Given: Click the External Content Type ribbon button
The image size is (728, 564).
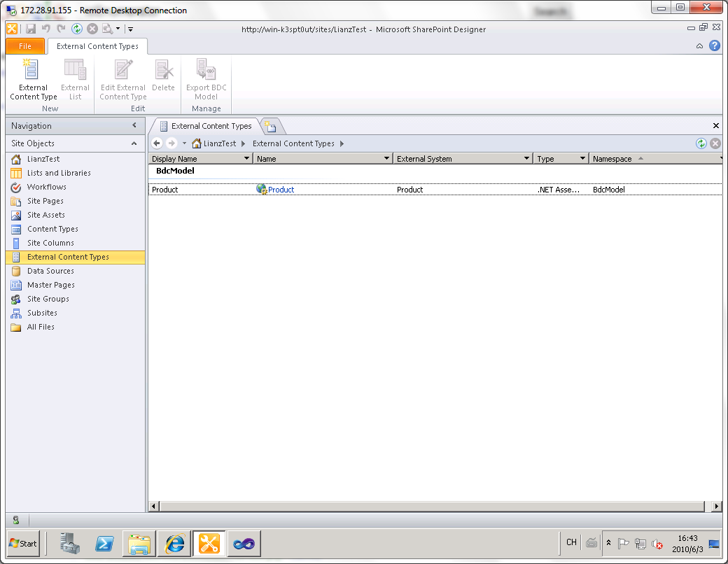Looking at the screenshot, I should coord(33,79).
